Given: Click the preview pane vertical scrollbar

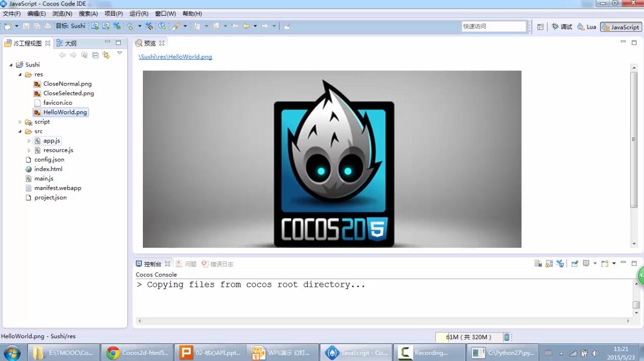Looking at the screenshot, I should click(x=634, y=139).
